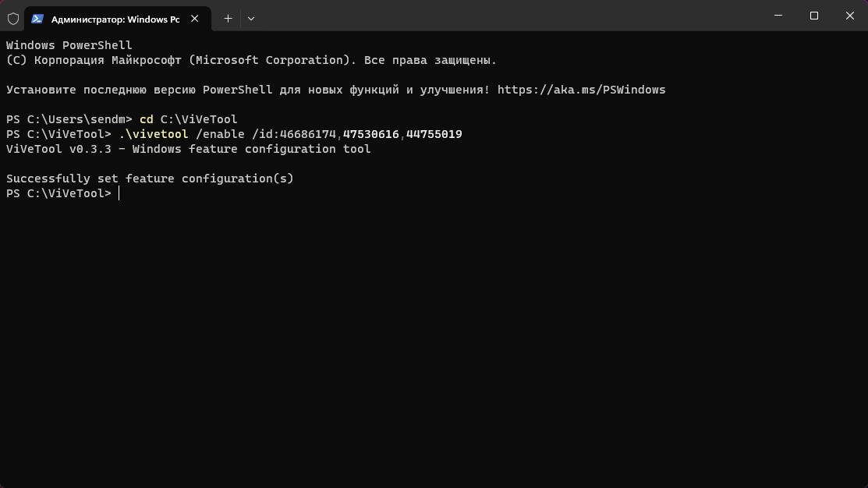Click the 'cd' command text
Image resolution: width=868 pixels, height=488 pixels.
coord(146,119)
